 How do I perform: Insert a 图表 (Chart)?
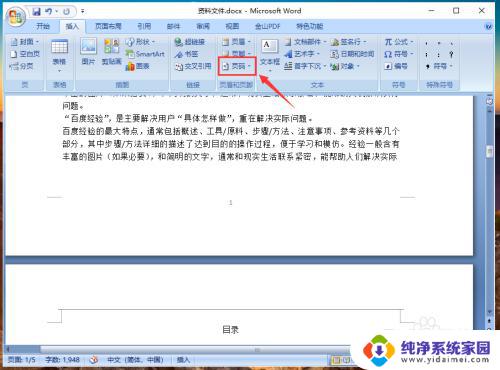point(138,66)
